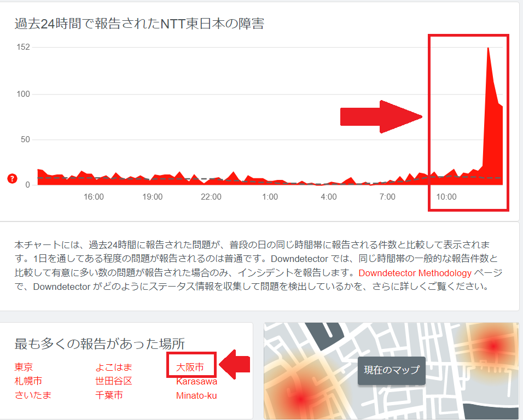
Task: Open 大阪市 location link
Action: pos(190,367)
